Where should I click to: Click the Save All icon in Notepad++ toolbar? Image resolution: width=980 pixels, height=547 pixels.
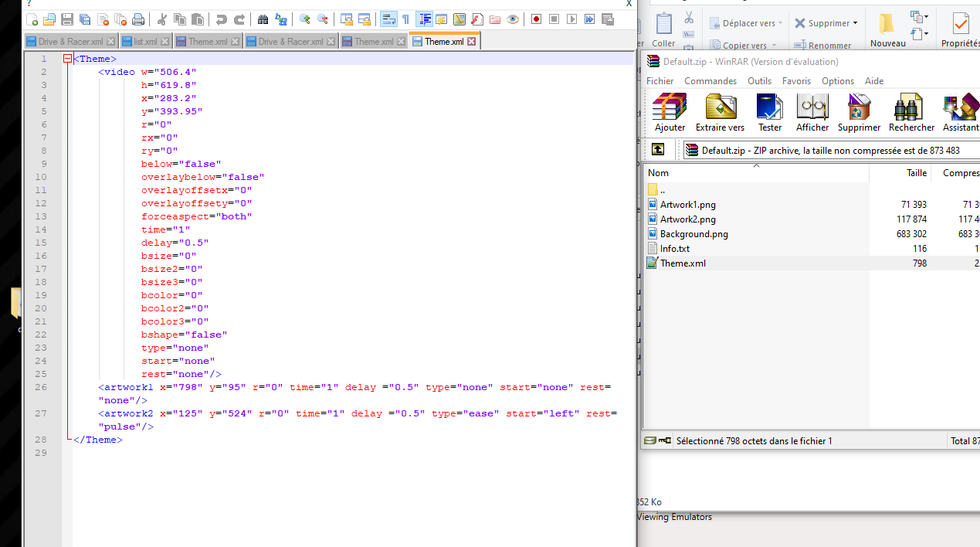85,19
